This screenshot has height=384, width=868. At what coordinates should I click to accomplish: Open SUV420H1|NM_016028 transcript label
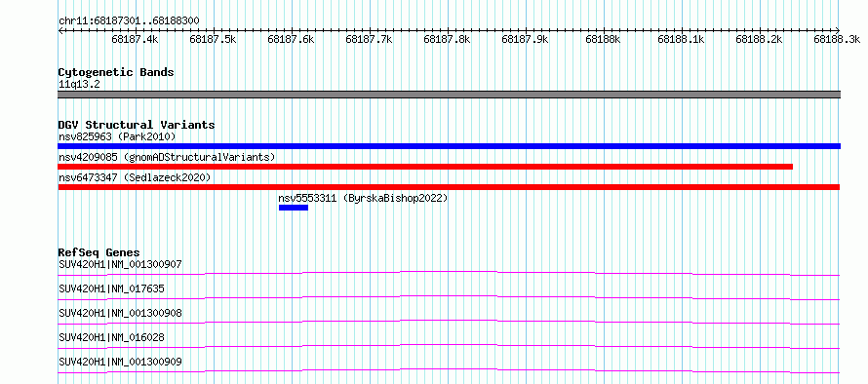coord(111,337)
